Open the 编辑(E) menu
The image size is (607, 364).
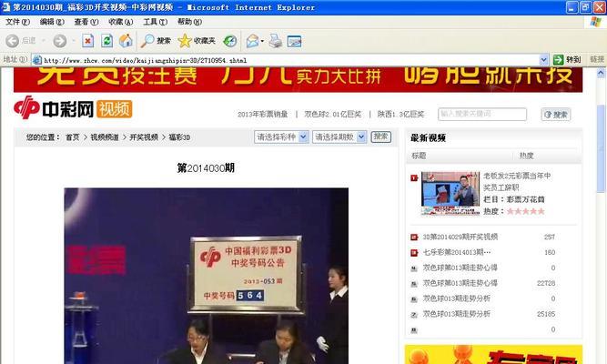pyautogui.click(x=52, y=22)
